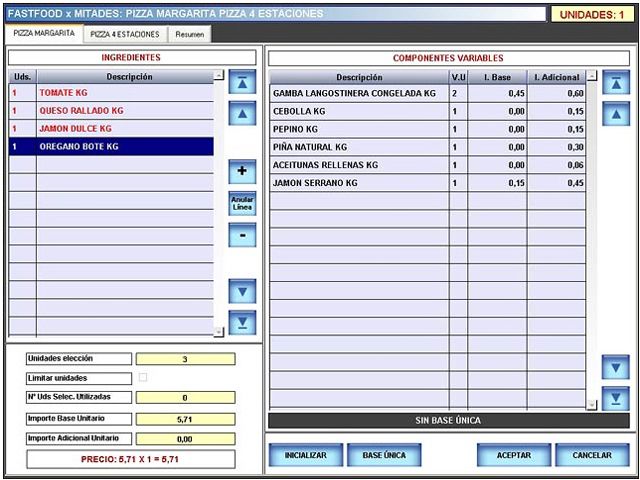Click the Uds. column header
This screenshot has width=640, height=480.
click(22, 77)
